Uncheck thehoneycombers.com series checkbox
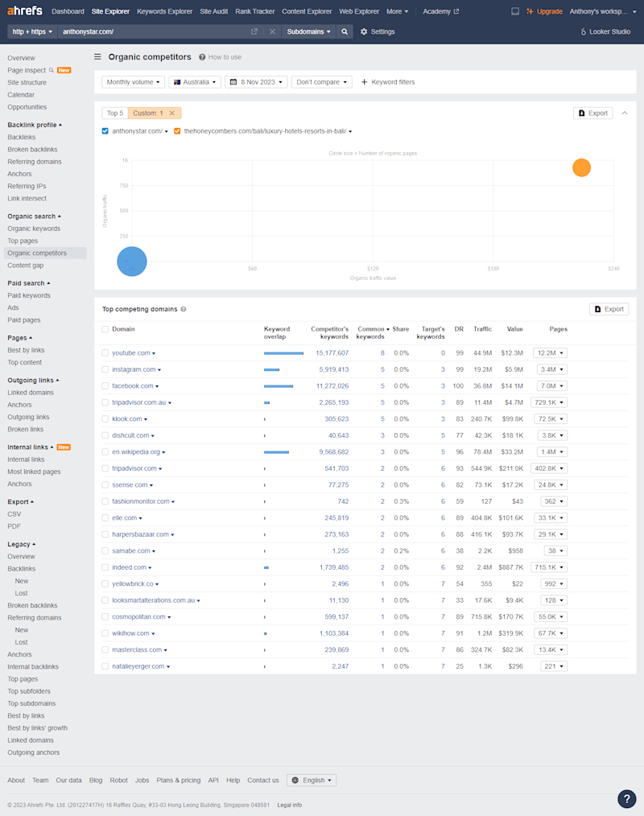This screenshot has height=816, width=644. [177, 131]
